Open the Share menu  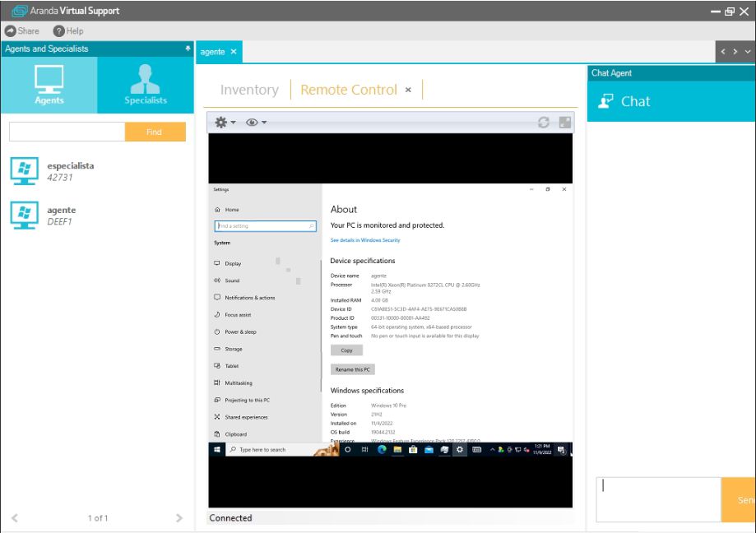tap(22, 31)
